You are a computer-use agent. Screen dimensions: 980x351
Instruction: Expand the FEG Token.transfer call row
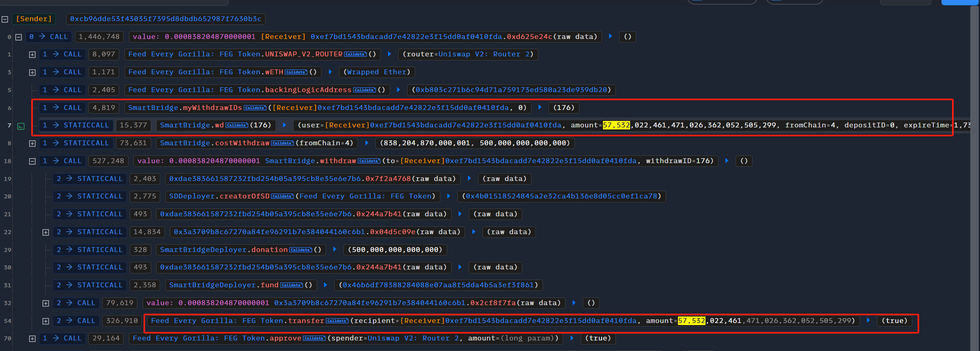pyautogui.click(x=46, y=321)
